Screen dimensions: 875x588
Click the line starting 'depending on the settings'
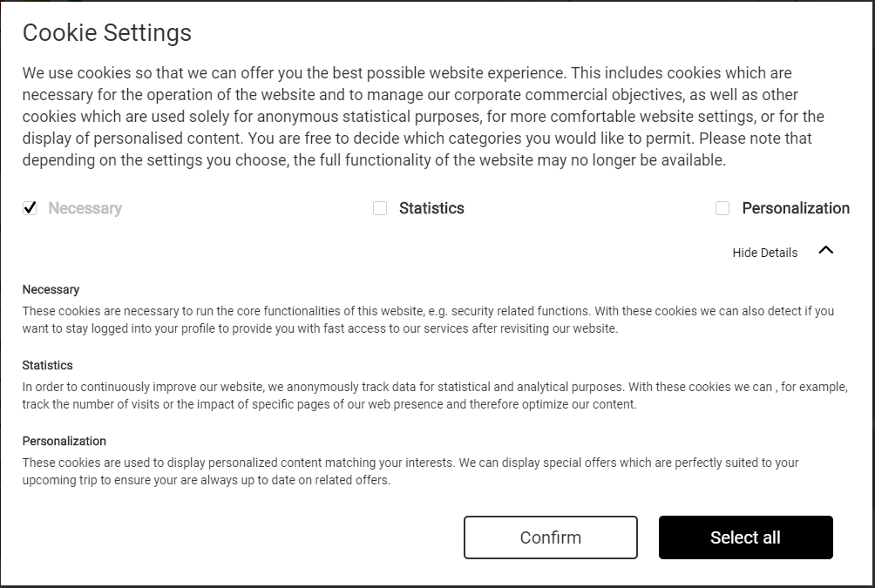(374, 160)
